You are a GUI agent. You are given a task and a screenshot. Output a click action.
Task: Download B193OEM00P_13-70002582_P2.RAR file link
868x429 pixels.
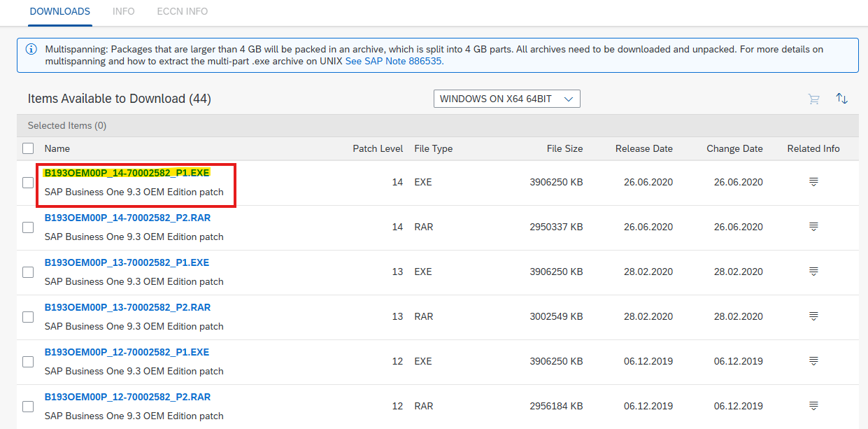click(x=127, y=307)
